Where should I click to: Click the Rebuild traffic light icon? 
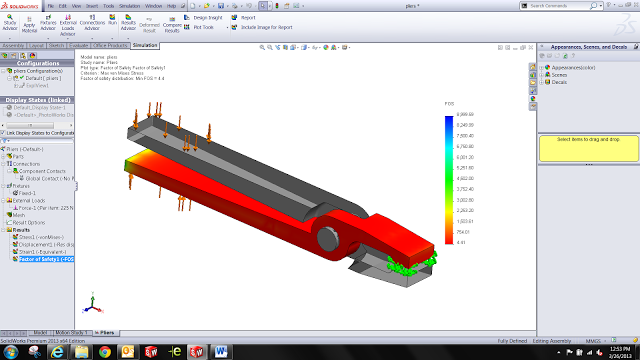point(277,6)
